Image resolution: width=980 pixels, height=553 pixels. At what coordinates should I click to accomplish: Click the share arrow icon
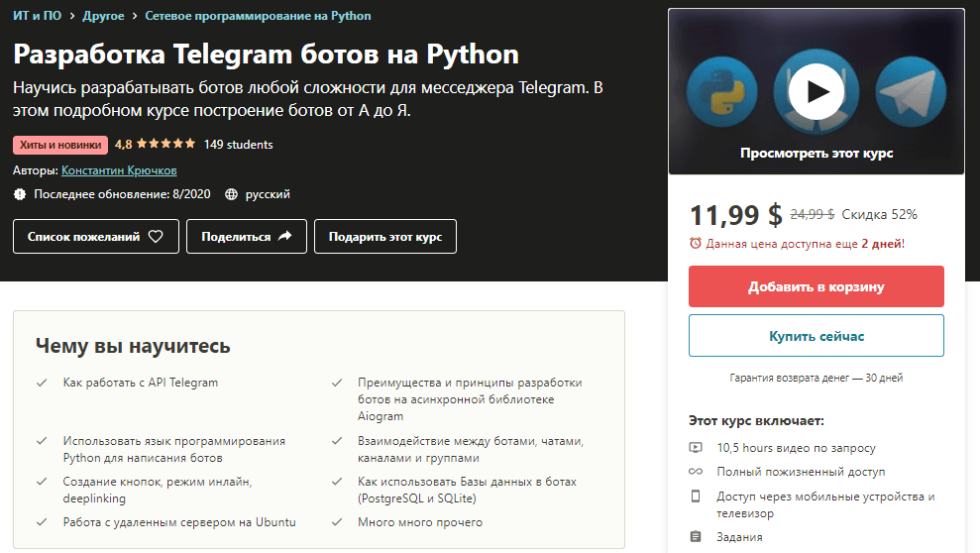click(285, 236)
